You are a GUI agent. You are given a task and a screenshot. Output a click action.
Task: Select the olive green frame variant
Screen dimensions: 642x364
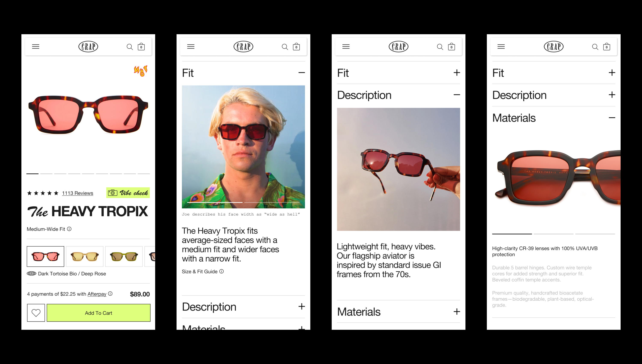pos(124,256)
